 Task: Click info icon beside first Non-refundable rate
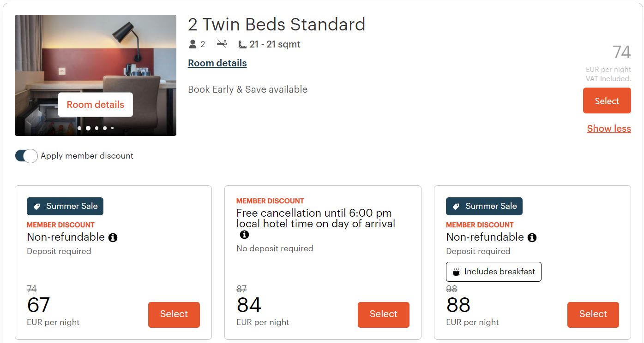click(113, 238)
